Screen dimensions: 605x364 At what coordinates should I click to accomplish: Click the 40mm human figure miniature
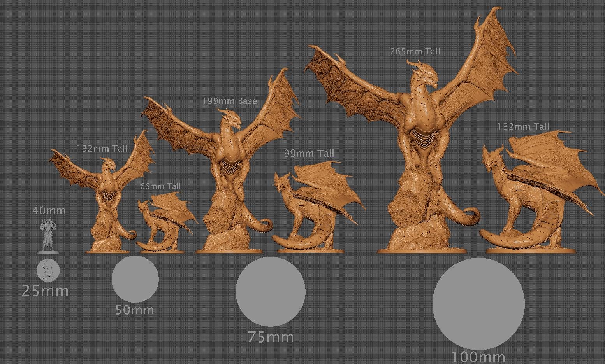48,235
